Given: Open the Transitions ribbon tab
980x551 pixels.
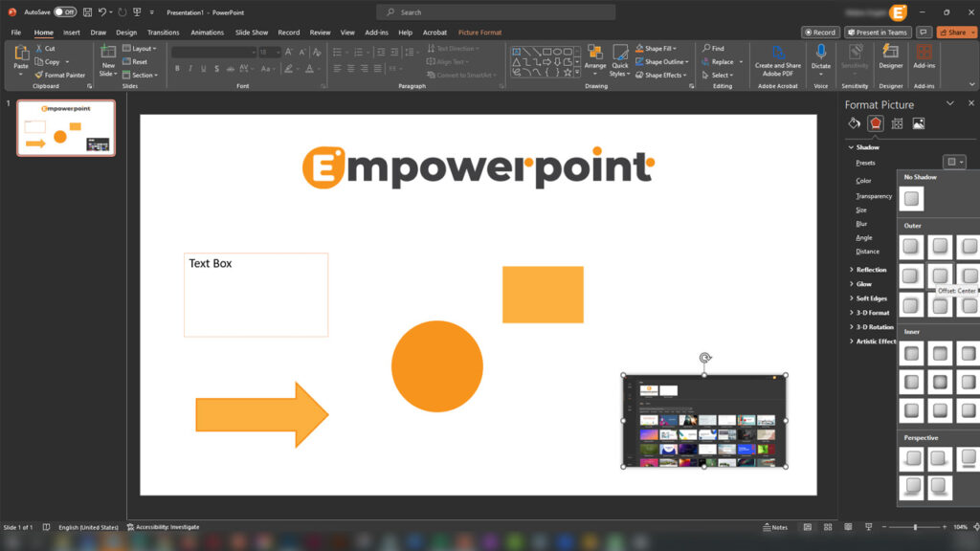Looking at the screenshot, I should [163, 33].
